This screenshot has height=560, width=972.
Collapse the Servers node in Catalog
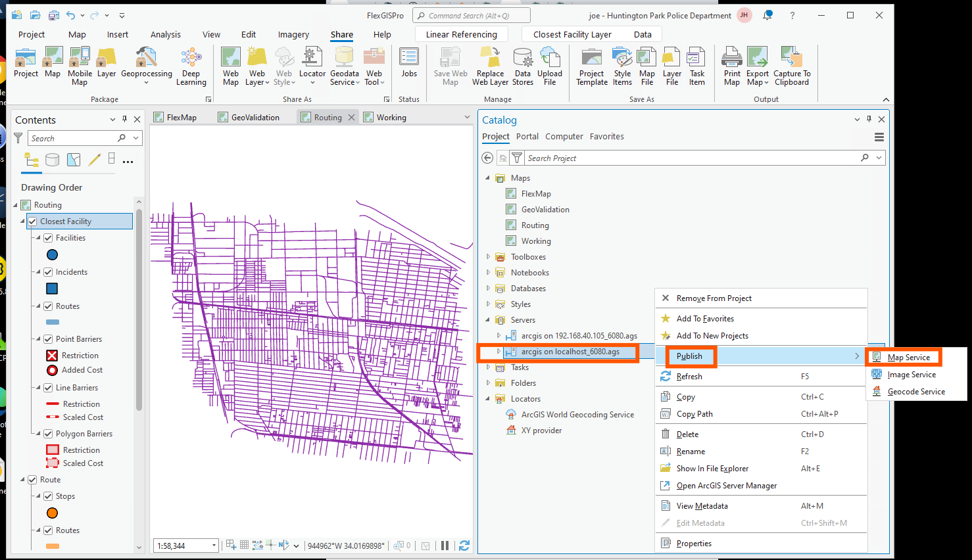pos(488,320)
